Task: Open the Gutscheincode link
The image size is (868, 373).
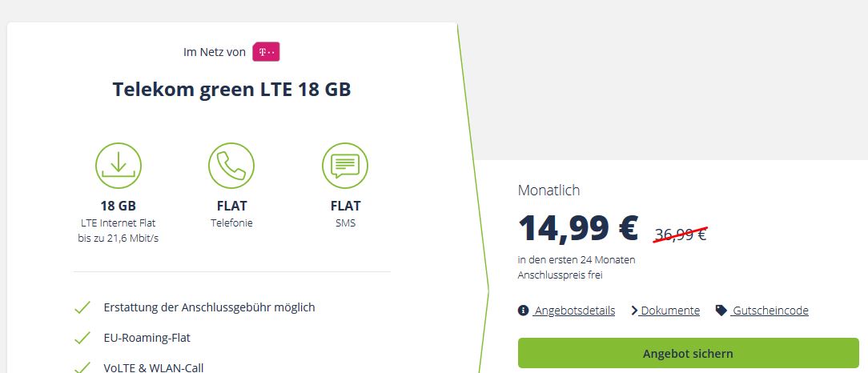Action: (x=770, y=311)
